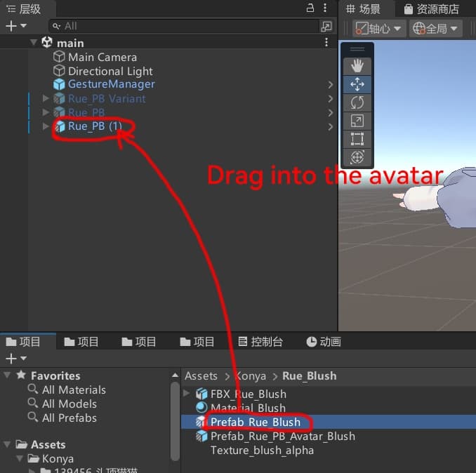Select the combined Transform tool

[357, 157]
